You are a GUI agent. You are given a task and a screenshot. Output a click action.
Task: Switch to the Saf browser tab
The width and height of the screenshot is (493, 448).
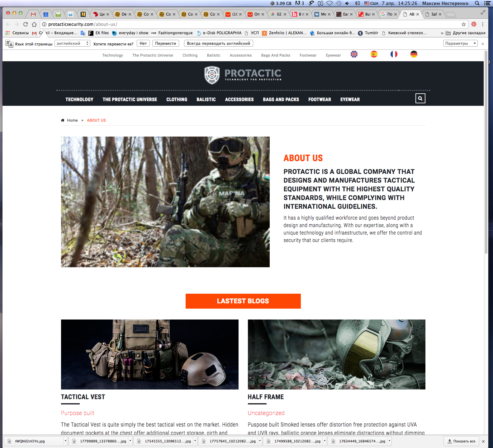pyautogui.click(x=434, y=14)
